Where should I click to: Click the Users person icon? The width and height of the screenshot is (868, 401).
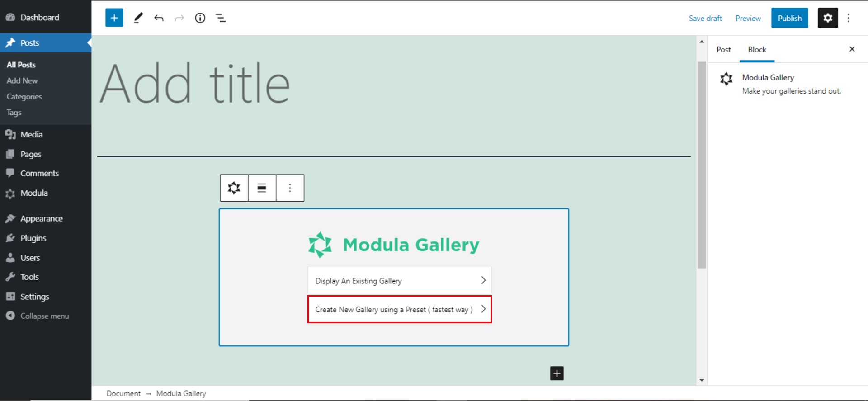10,258
